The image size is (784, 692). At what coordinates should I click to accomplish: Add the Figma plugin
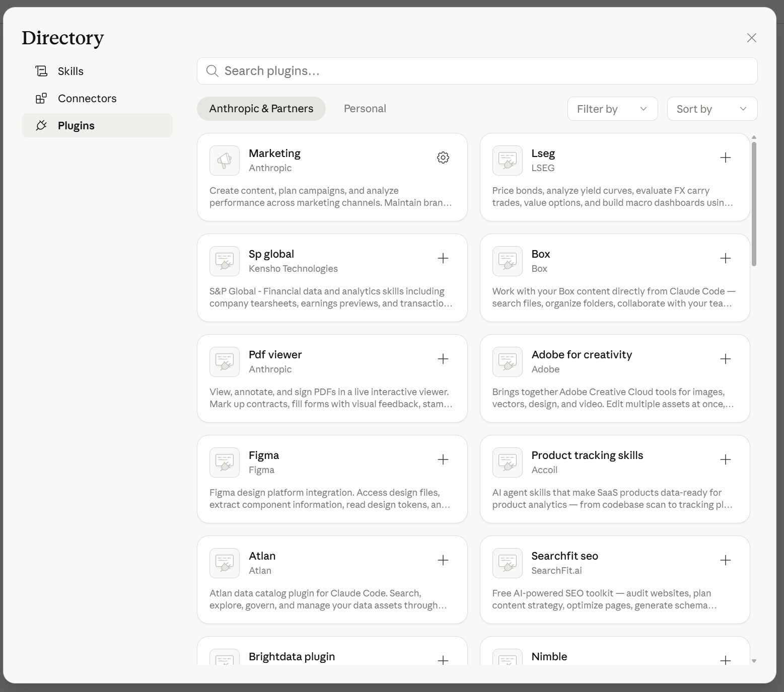point(443,459)
